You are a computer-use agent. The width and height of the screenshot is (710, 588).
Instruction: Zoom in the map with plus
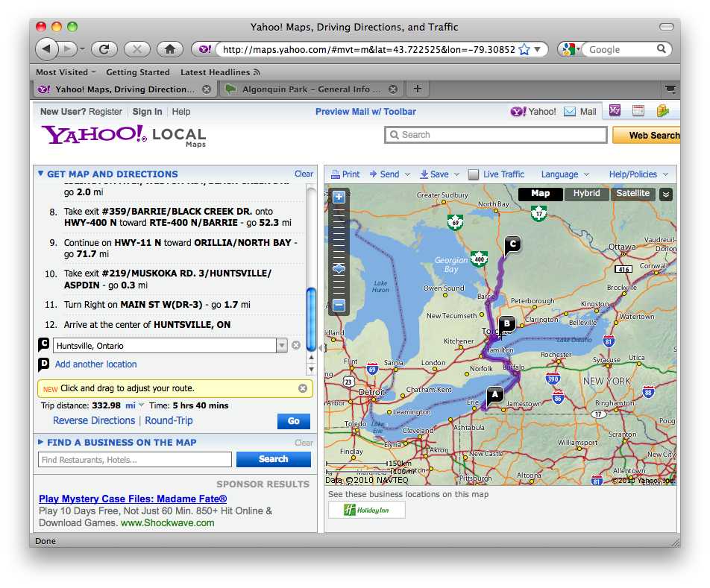[339, 197]
